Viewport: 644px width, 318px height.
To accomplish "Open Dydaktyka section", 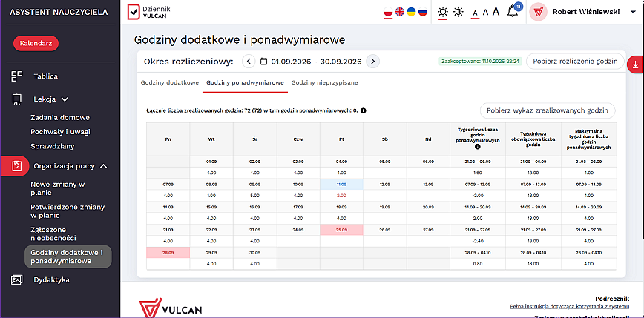I will [52, 280].
